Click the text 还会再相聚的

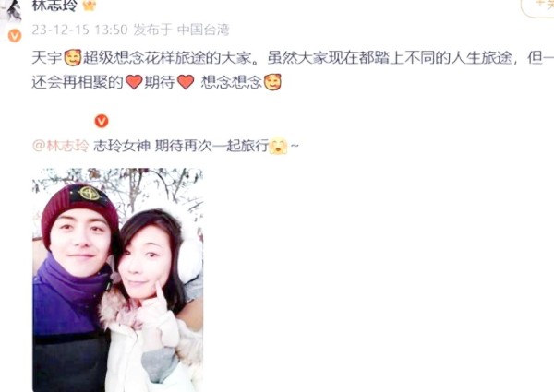tap(78, 82)
